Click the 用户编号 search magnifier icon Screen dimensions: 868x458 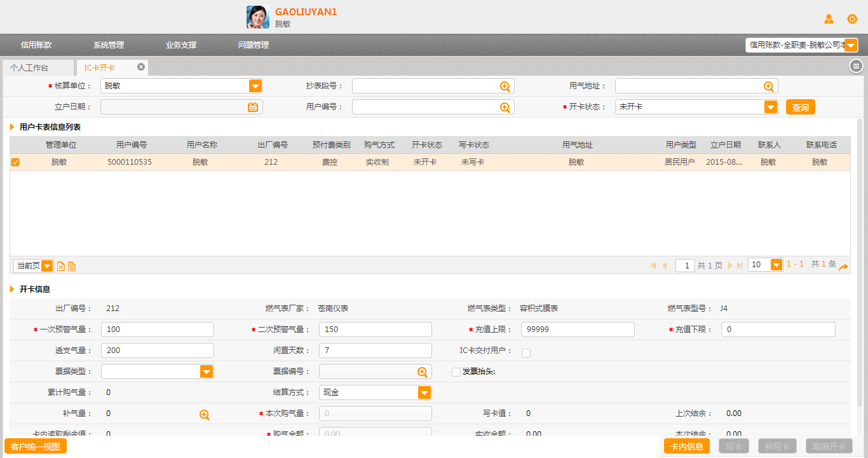coord(505,108)
